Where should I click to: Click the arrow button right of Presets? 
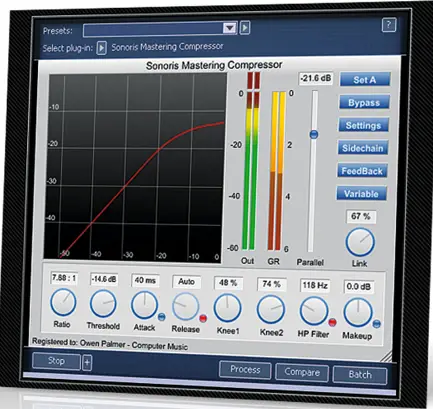[x=245, y=28]
